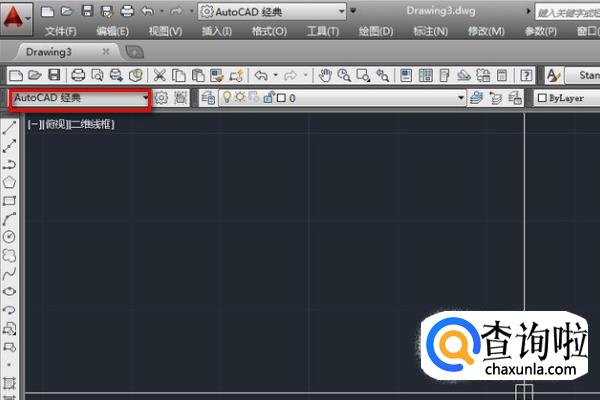Screen dimensions: 600x400
Task: Open the 绘图(D) menu
Action: pyautogui.click(x=376, y=31)
